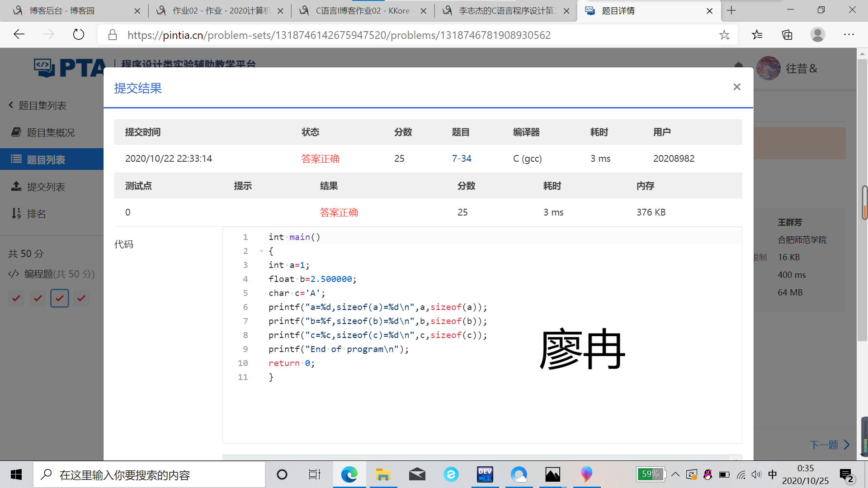Select the fourth checked problem box

click(x=81, y=298)
